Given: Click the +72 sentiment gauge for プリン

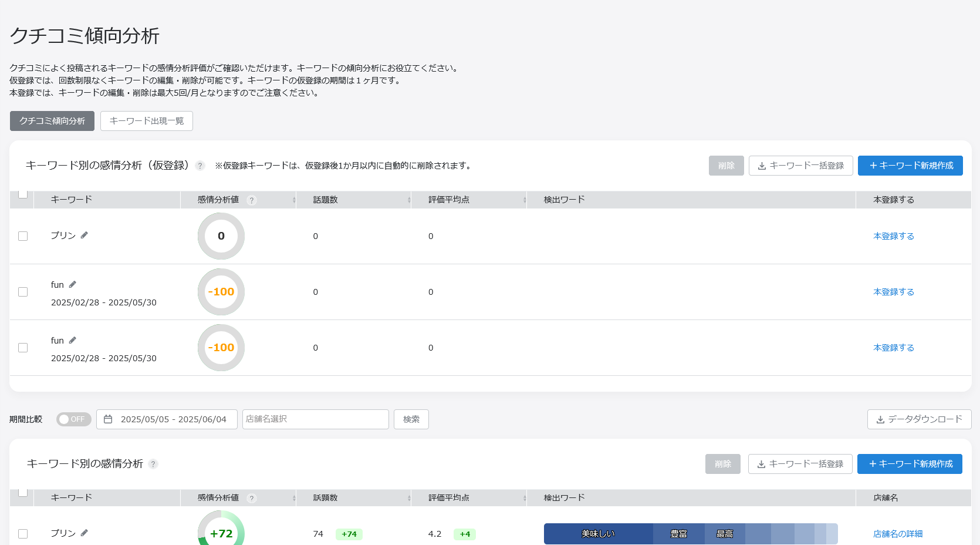Looking at the screenshot, I should pos(221,533).
